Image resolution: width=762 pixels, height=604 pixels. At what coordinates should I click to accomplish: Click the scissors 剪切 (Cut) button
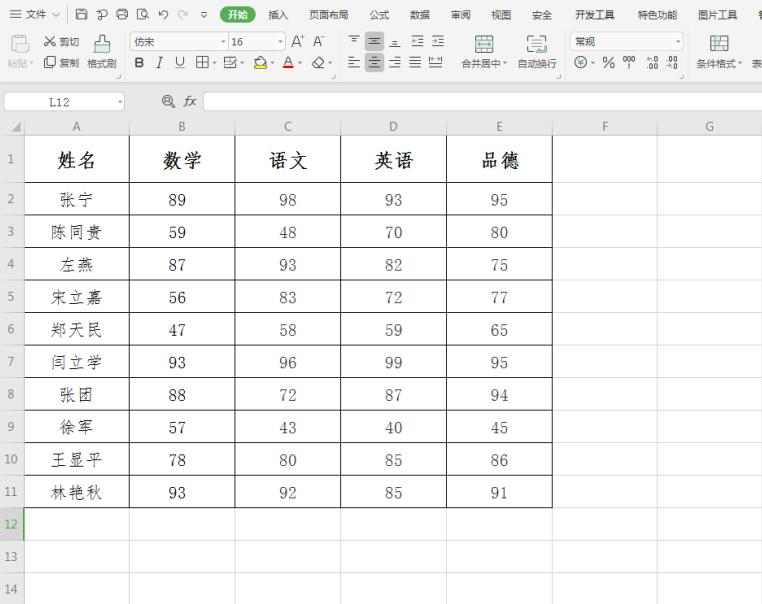[x=61, y=42]
